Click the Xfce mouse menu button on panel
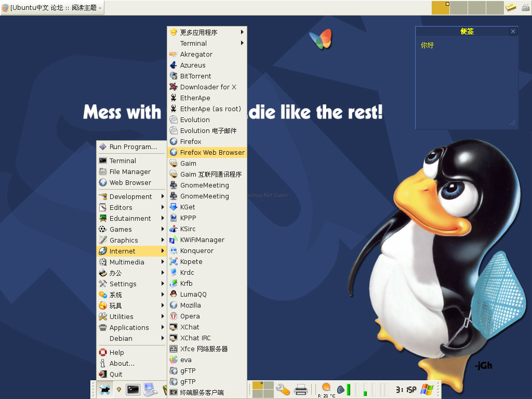 [105, 390]
